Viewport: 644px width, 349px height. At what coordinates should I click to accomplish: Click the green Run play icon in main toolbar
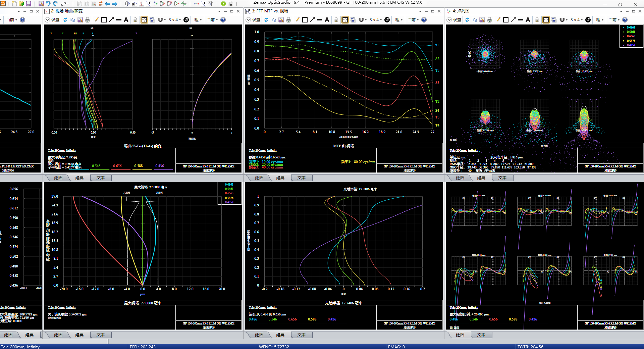click(223, 4)
